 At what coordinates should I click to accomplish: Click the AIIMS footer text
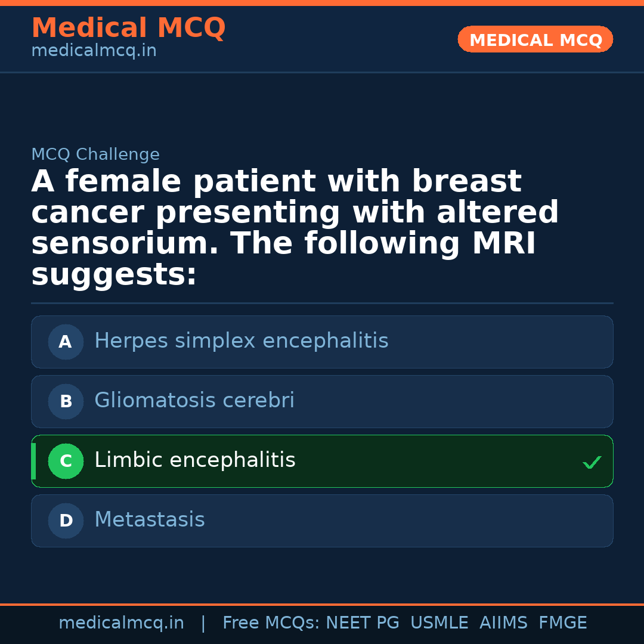coord(503,623)
